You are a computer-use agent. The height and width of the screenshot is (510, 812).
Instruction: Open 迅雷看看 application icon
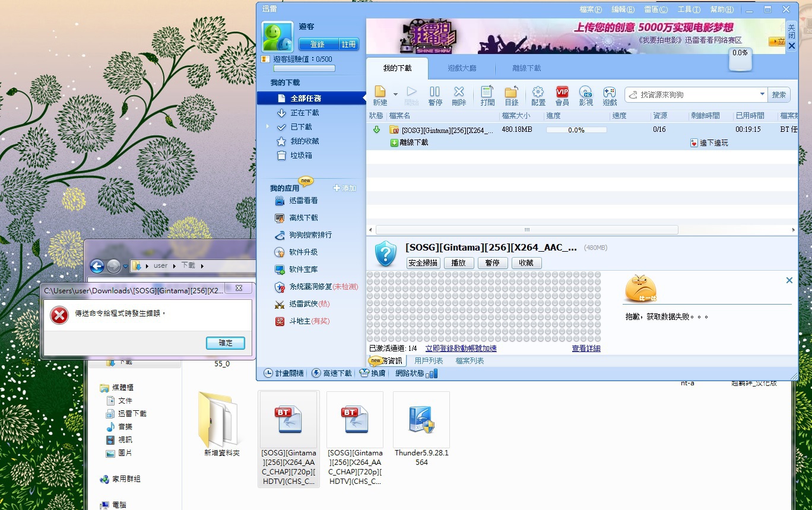(280, 201)
